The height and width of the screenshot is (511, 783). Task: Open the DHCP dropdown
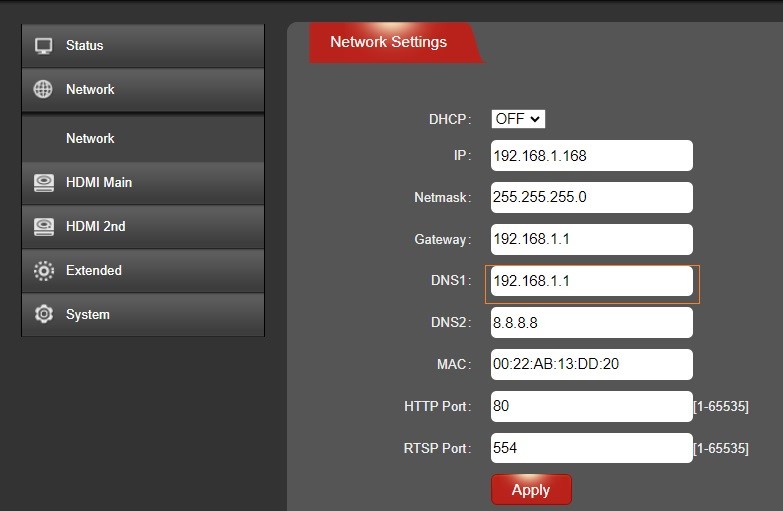click(x=518, y=119)
